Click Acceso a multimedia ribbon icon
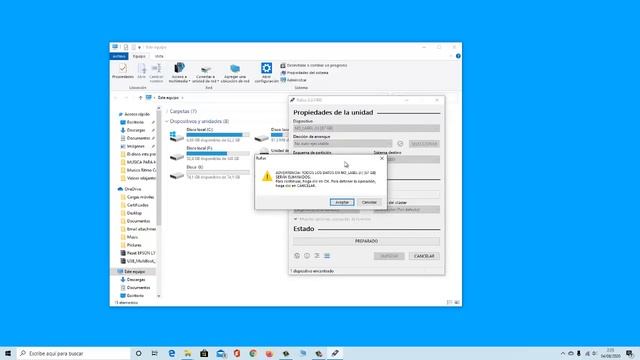Viewport: 640px width, 360px height. [179, 73]
